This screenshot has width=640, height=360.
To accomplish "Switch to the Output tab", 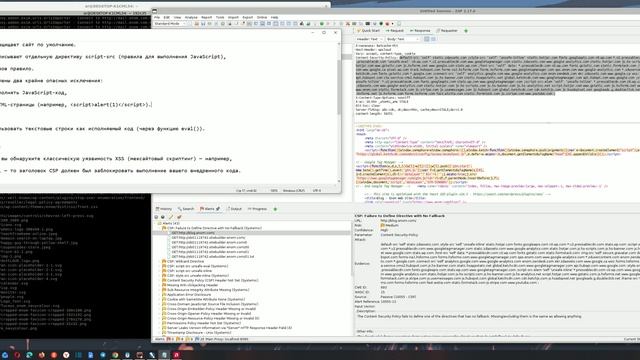I will (x=234, y=209).
